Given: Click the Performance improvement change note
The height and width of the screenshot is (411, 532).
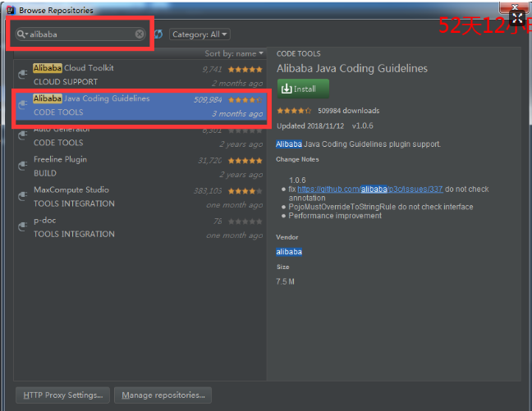Looking at the screenshot, I should pyautogui.click(x=335, y=216).
